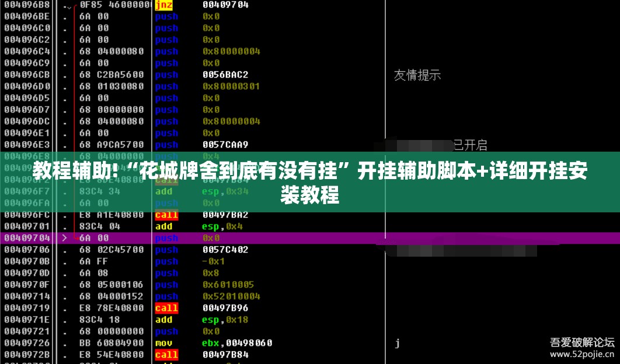Click the 友情提示 label in right pane
Viewport: 620px width, 364px height.
click(417, 75)
